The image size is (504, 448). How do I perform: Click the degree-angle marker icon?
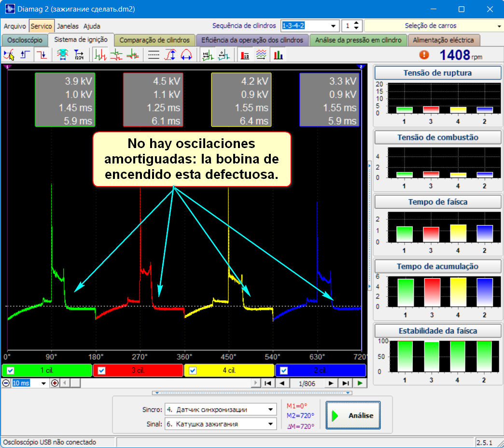pos(224,55)
